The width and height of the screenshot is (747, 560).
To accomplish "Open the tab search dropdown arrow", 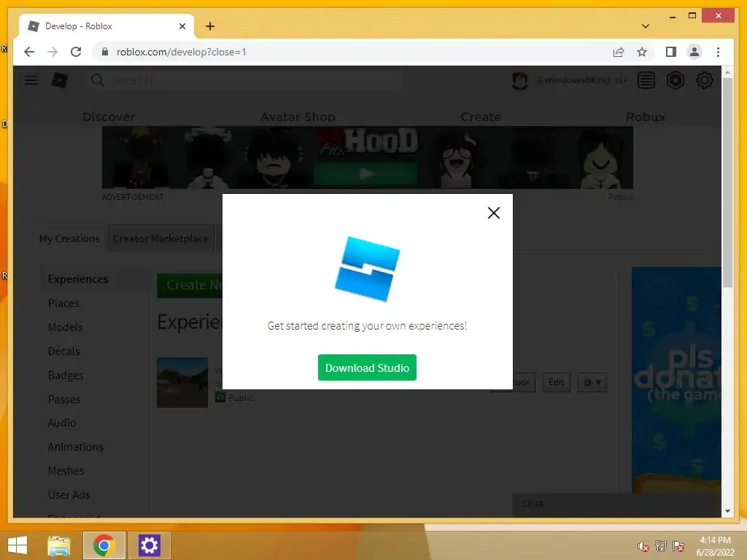I will tap(646, 26).
